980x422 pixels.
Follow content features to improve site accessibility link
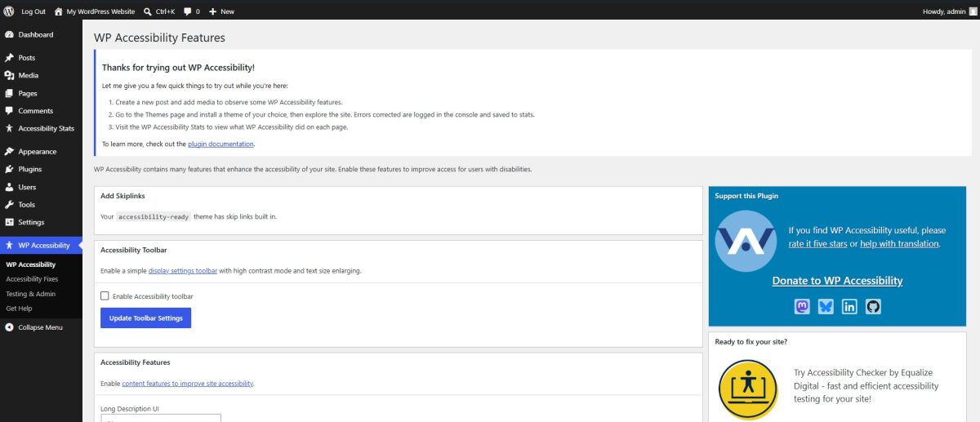(x=188, y=384)
